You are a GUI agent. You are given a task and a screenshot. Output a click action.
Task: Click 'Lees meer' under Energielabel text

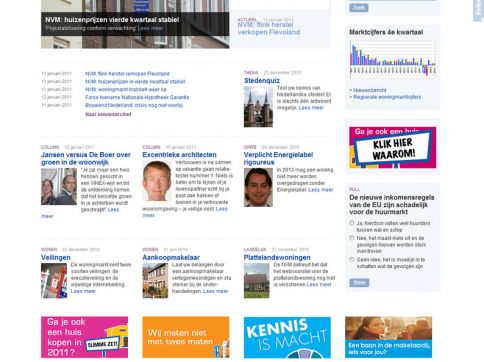point(321,190)
